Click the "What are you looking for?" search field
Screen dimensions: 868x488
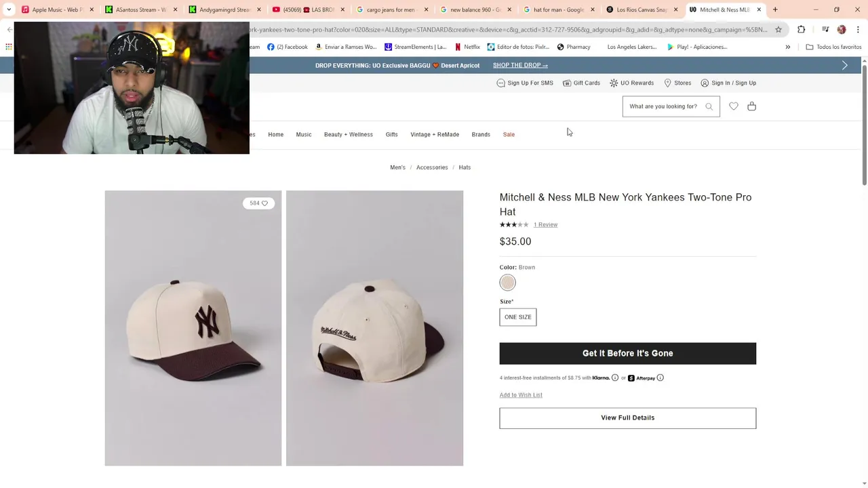coord(663,106)
